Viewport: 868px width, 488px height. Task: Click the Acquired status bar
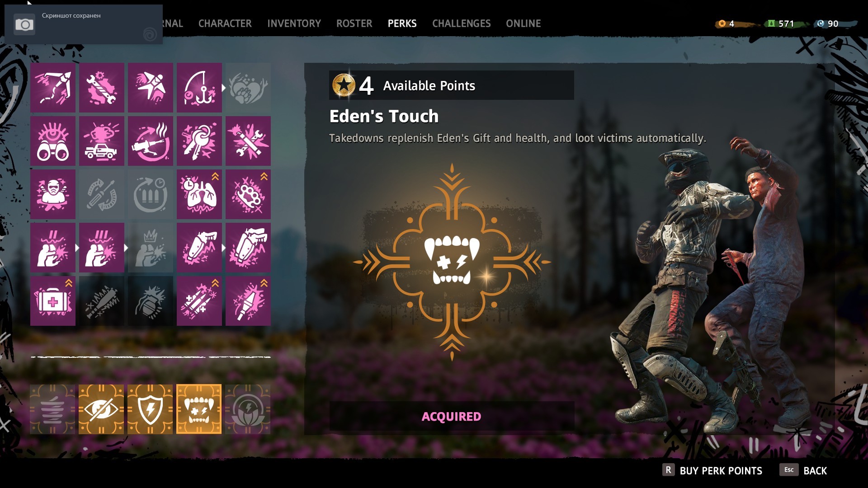coord(452,416)
